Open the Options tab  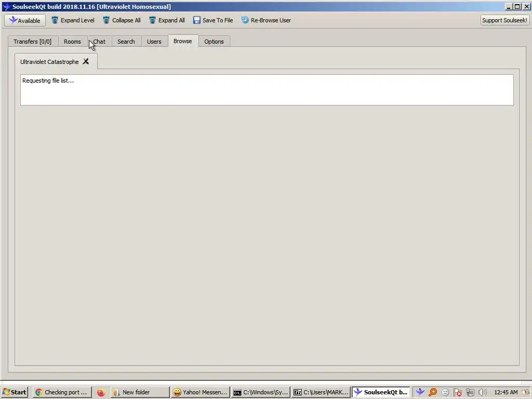point(214,42)
